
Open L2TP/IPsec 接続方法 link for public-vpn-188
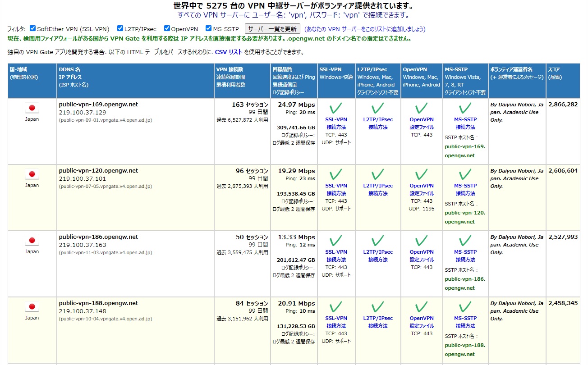click(377, 322)
